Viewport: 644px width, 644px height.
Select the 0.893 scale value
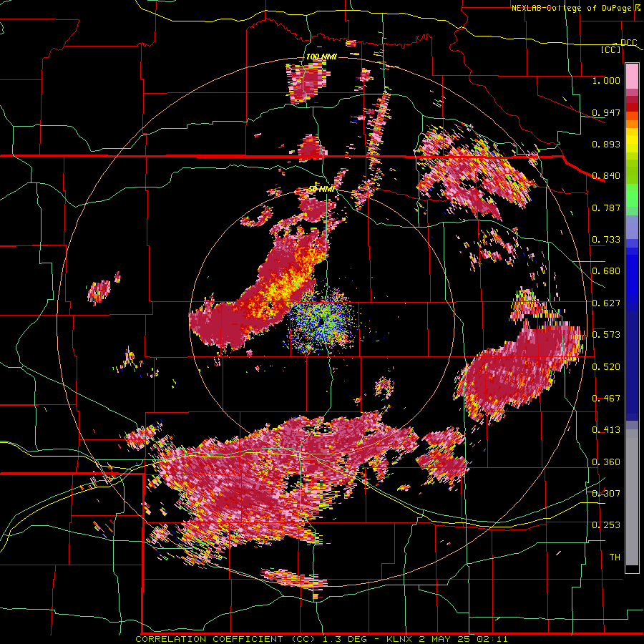point(606,144)
